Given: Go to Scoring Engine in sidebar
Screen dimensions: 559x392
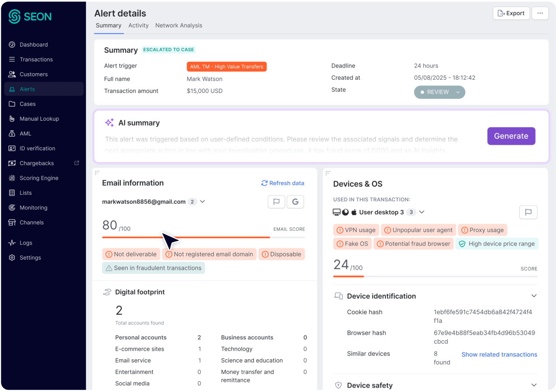Looking at the screenshot, I should pos(39,178).
